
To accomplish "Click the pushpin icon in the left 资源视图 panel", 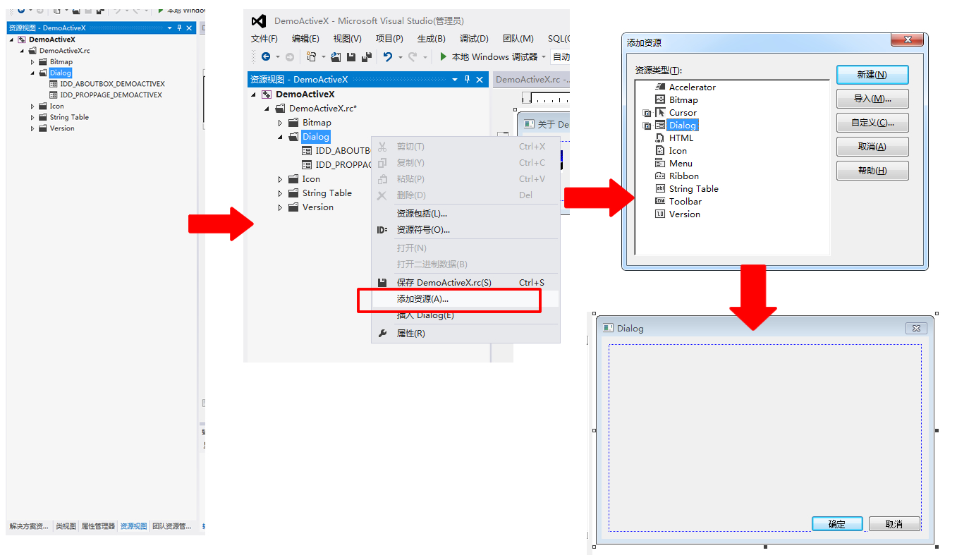I will [x=179, y=28].
